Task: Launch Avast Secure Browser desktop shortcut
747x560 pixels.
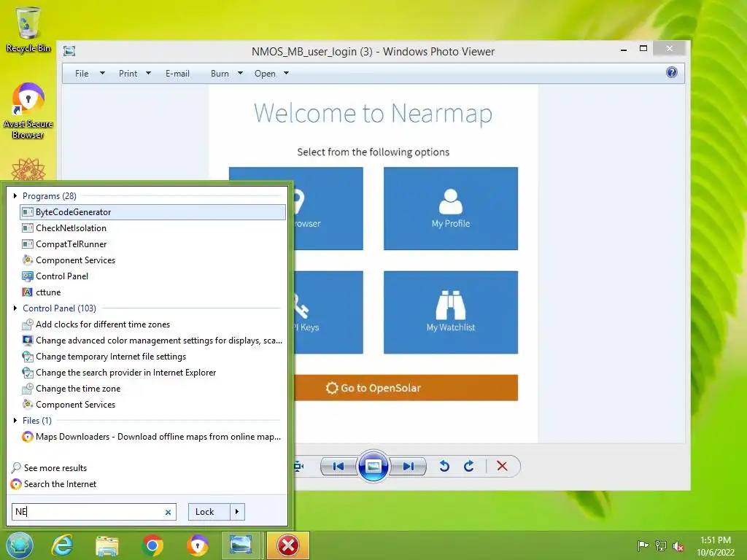Action: 28,111
